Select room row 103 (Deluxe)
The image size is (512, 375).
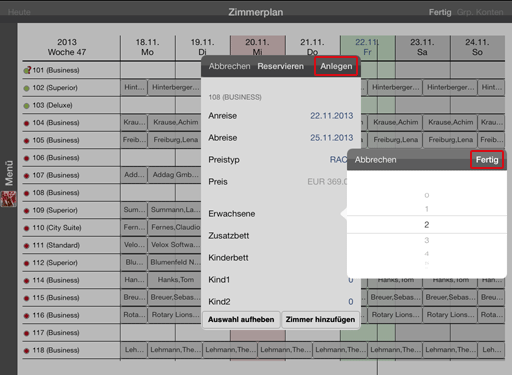coord(71,105)
